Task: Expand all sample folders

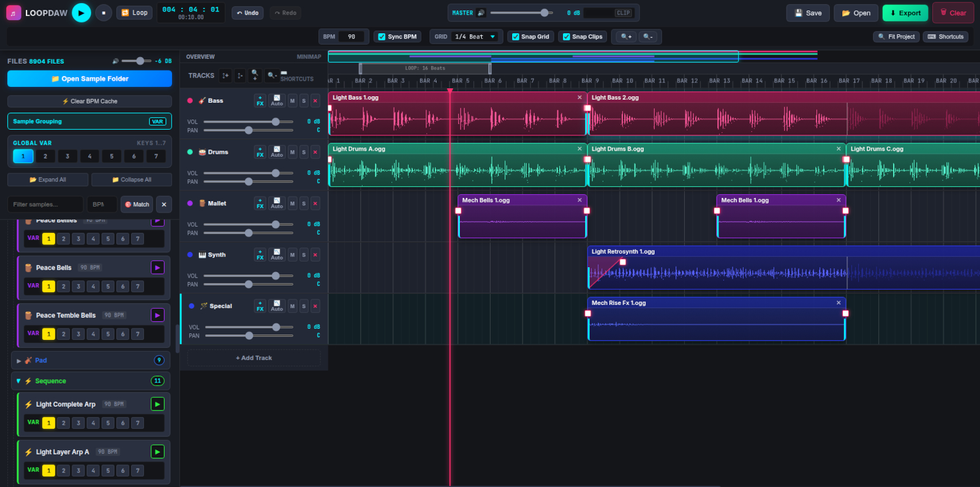Action: [x=48, y=180]
